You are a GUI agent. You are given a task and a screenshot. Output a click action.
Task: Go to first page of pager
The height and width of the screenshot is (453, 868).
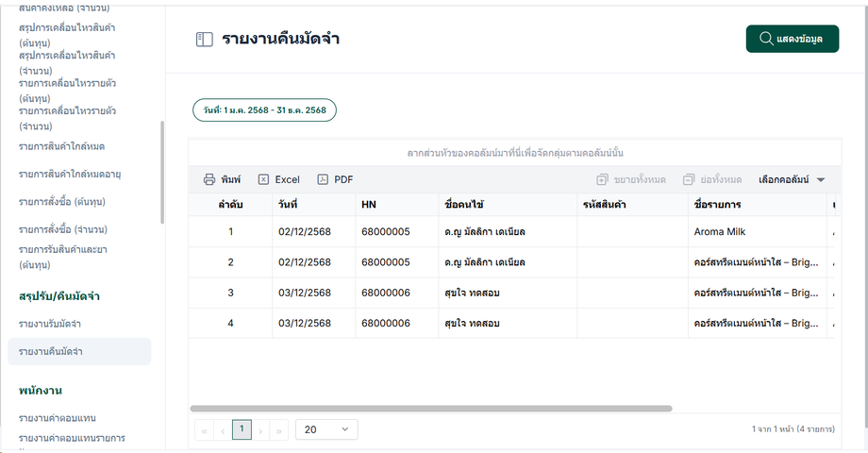pos(205,430)
